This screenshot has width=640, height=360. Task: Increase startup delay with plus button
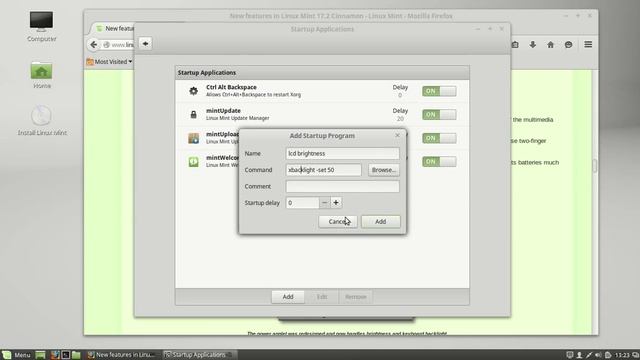[336, 202]
